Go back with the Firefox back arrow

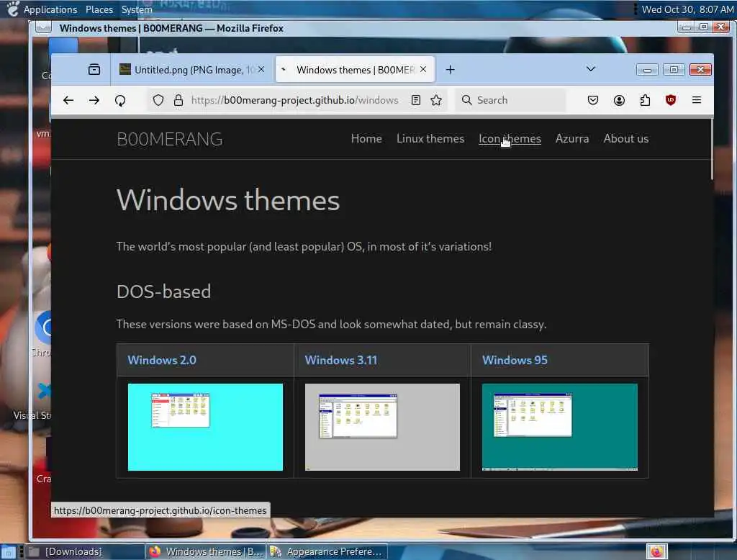click(68, 100)
